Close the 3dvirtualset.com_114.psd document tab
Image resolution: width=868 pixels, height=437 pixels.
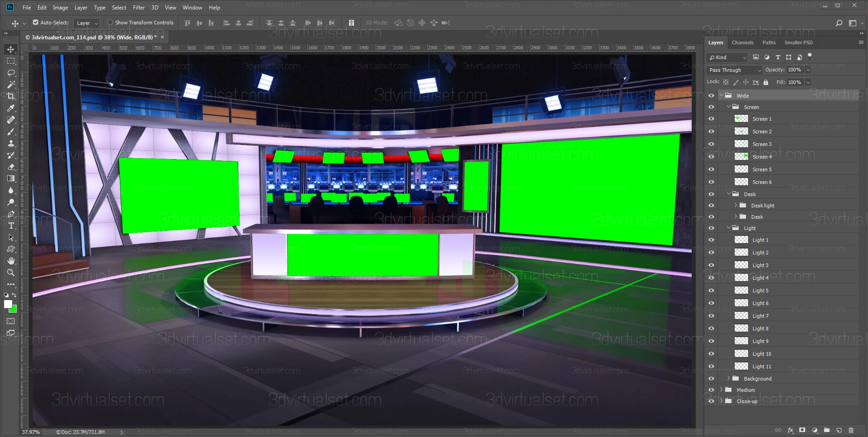pyautogui.click(x=162, y=37)
